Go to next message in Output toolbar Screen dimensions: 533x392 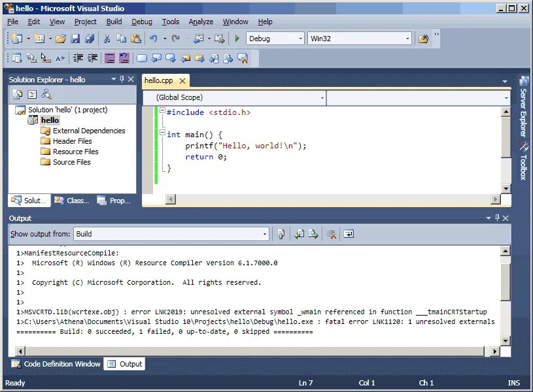pos(313,234)
